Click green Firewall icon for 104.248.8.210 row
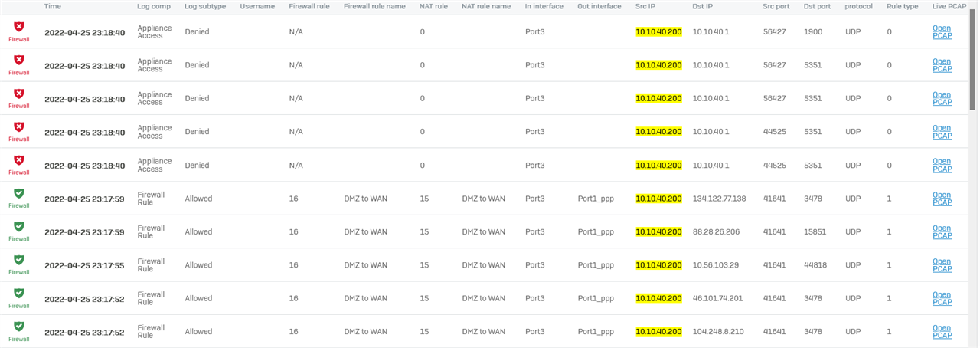980x348 pixels. tap(19, 327)
